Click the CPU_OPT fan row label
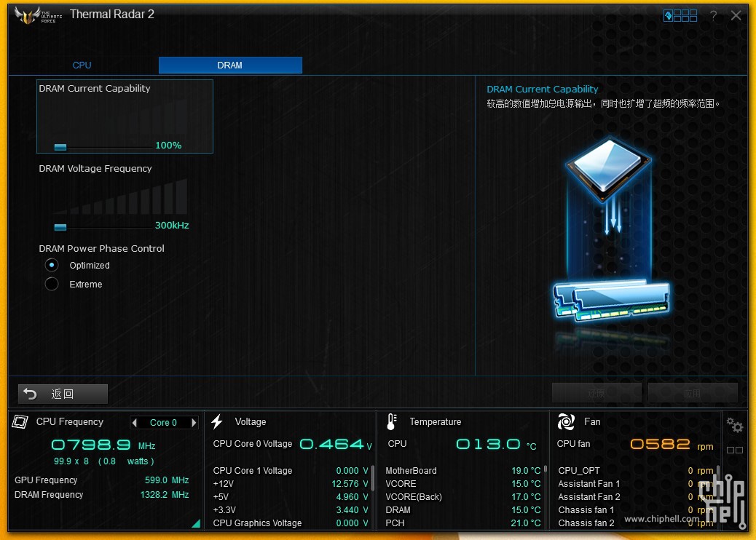The image size is (756, 540). tap(579, 471)
